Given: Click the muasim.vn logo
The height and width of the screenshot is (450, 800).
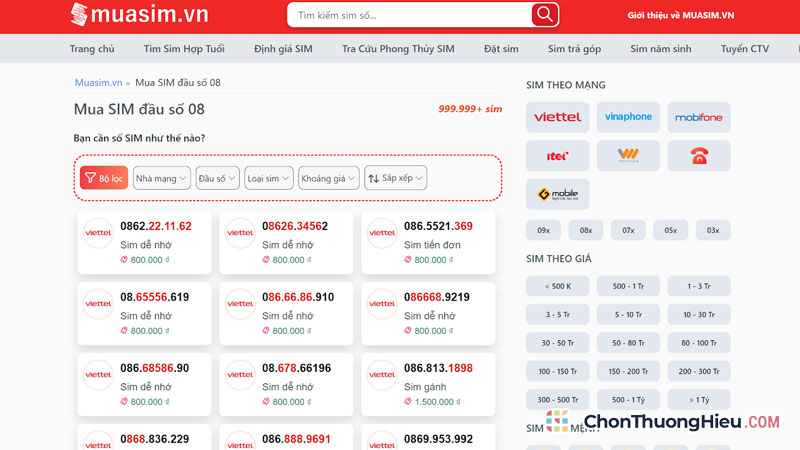Looking at the screenshot, I should point(139,14).
